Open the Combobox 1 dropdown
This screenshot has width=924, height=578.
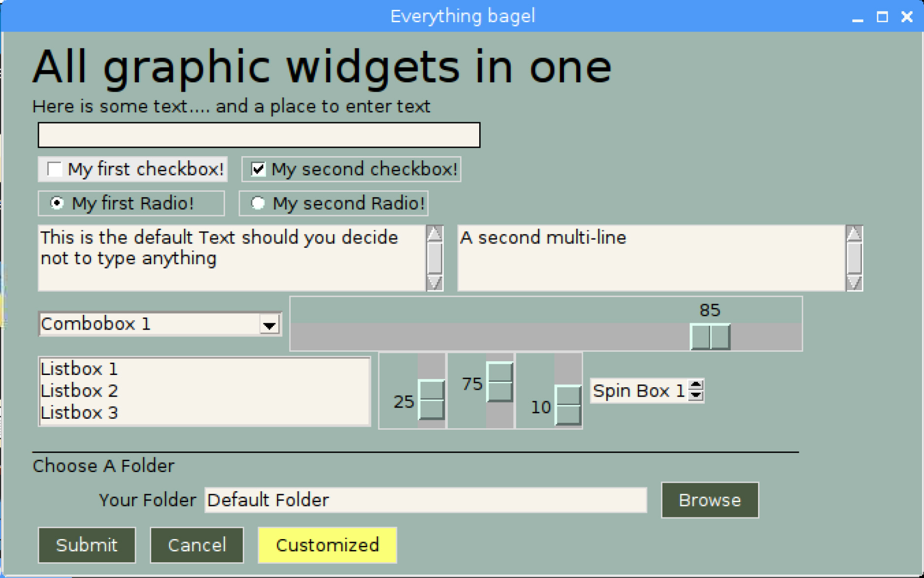click(x=269, y=324)
